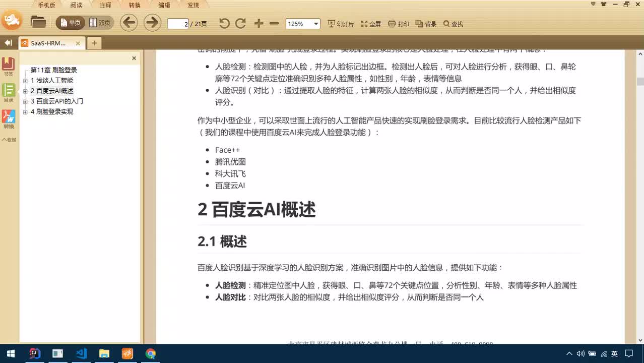Click the 2.1 概述 heading
The height and width of the screenshot is (363, 644).
click(222, 241)
